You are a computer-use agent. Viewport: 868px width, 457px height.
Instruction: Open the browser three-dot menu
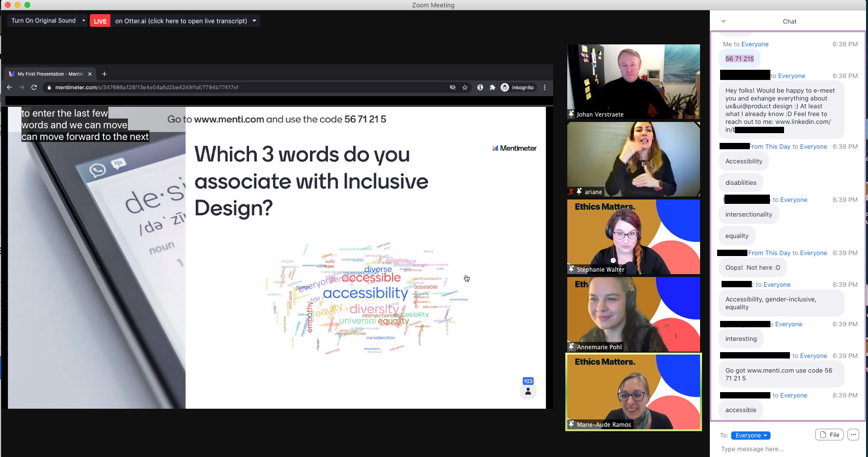coord(545,87)
